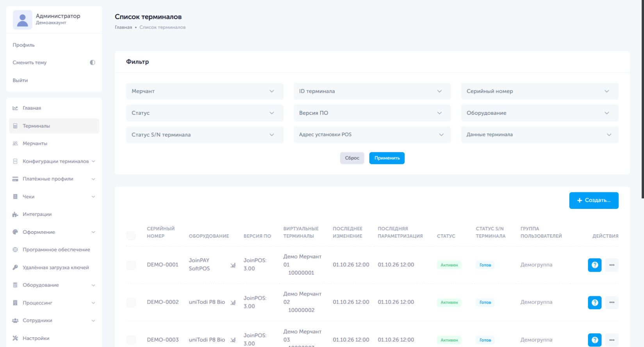The image size is (644, 347).
Task: Click the administrator avatar icon
Action: tap(23, 20)
